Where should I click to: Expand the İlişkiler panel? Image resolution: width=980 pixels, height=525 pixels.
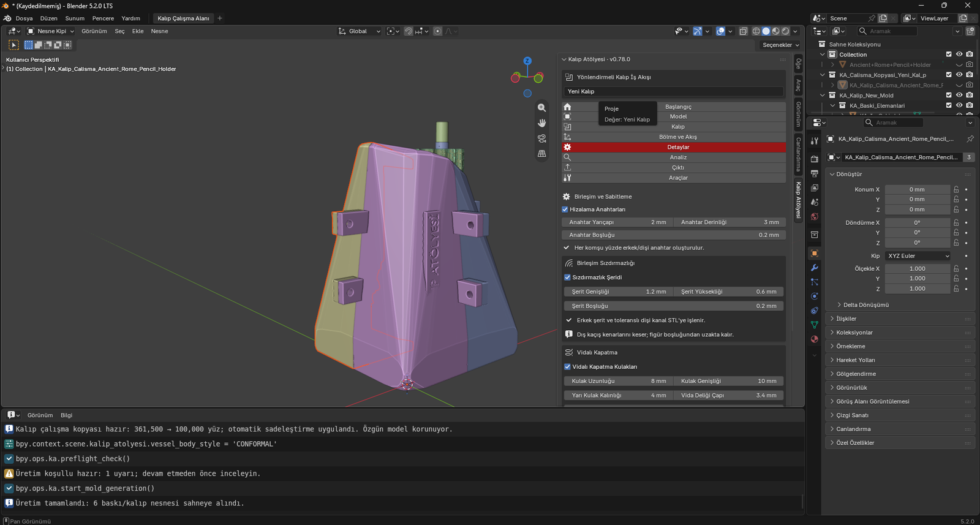point(899,319)
